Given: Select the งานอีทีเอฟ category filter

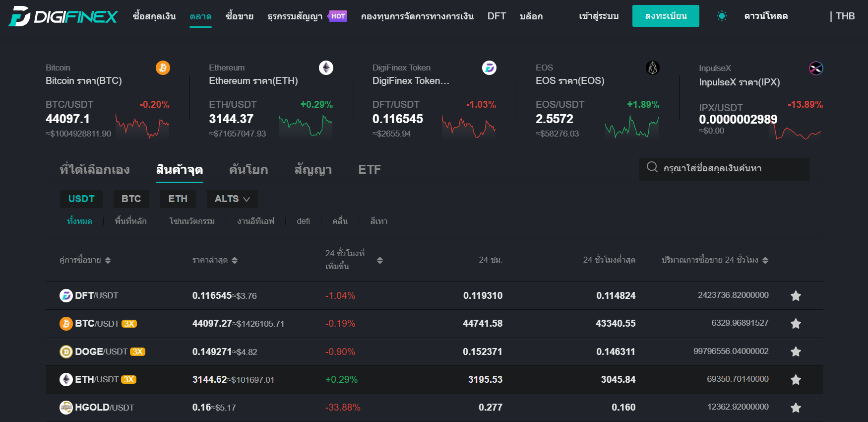Looking at the screenshot, I should coord(255,221).
